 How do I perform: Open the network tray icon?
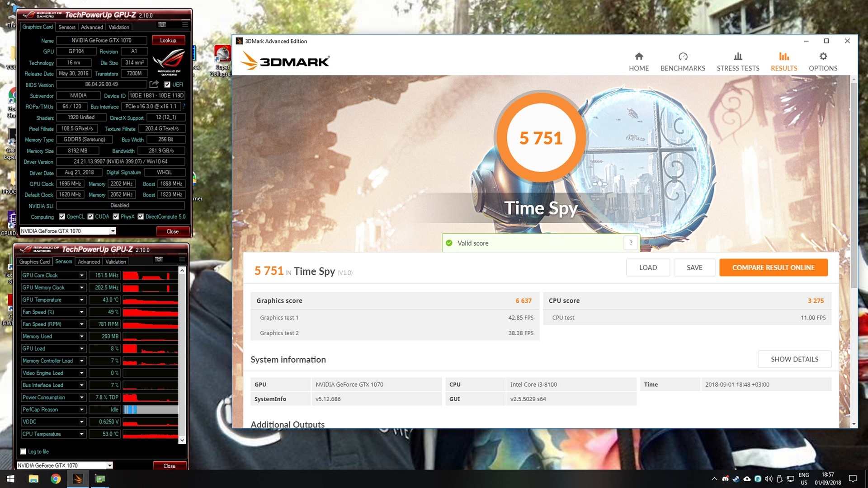pos(790,479)
